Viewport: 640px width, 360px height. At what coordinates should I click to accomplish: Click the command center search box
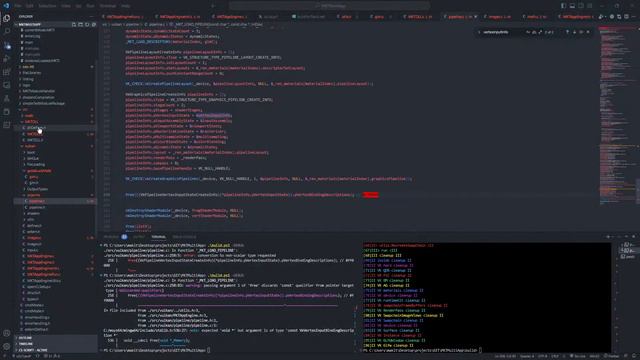click(x=329, y=6)
